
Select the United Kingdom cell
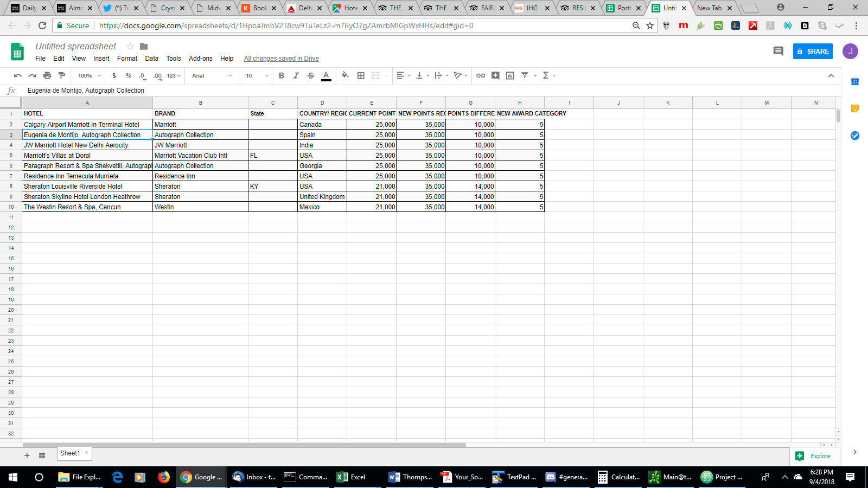tap(322, 197)
